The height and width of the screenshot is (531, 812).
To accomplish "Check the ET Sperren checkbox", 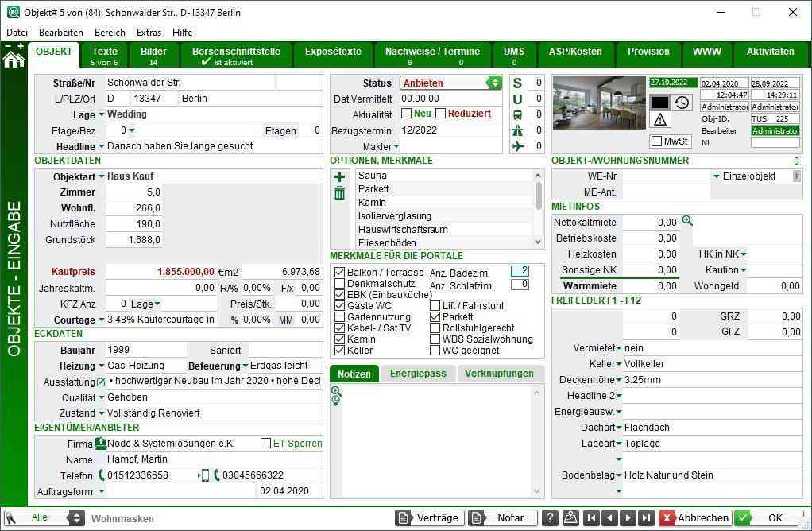I will [x=265, y=444].
